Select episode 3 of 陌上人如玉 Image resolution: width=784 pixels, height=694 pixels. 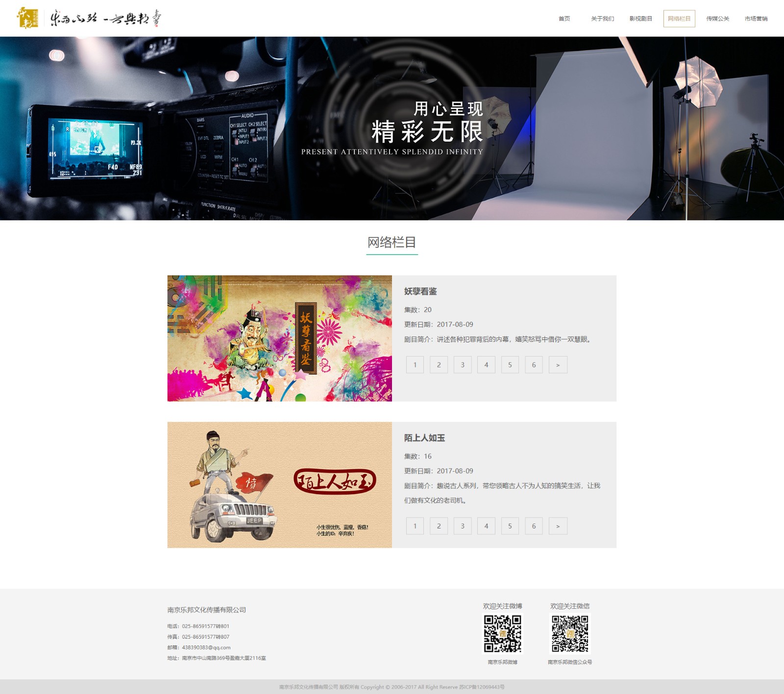(463, 526)
